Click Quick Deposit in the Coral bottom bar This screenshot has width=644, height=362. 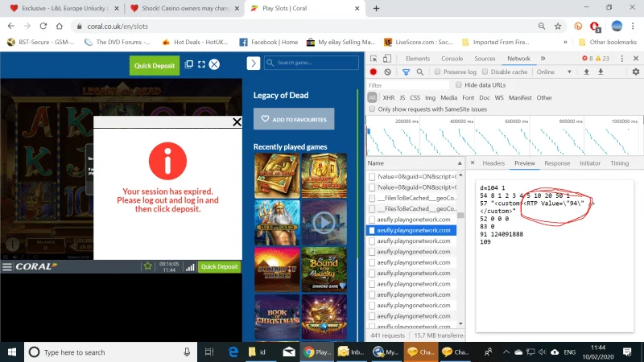pos(219,267)
